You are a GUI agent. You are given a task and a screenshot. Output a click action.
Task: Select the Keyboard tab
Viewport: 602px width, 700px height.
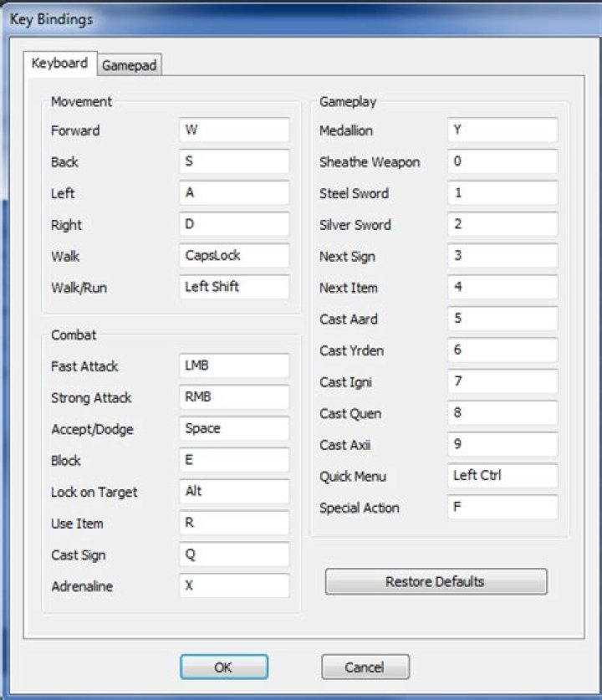tap(59, 64)
